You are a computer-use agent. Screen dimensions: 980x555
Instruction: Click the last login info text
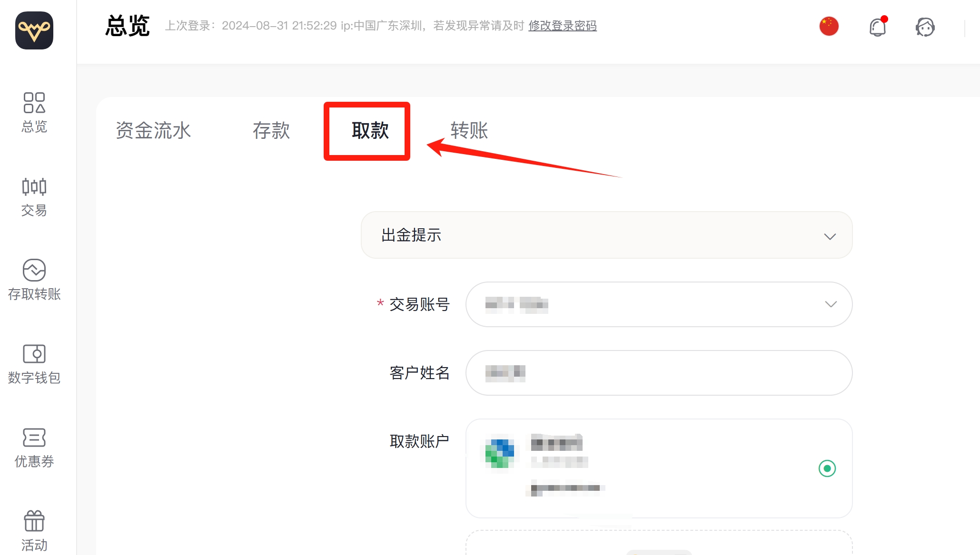click(x=345, y=26)
